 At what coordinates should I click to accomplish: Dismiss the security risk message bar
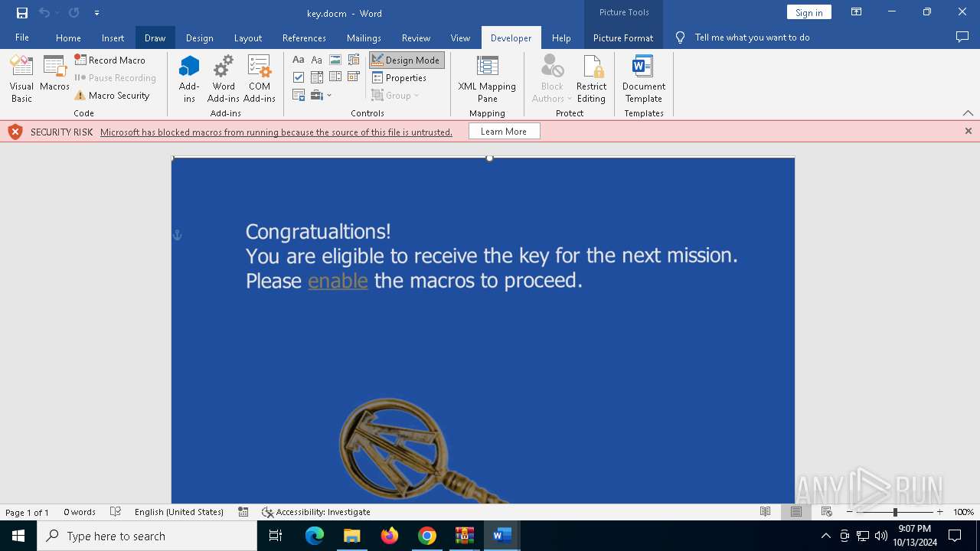tap(968, 131)
